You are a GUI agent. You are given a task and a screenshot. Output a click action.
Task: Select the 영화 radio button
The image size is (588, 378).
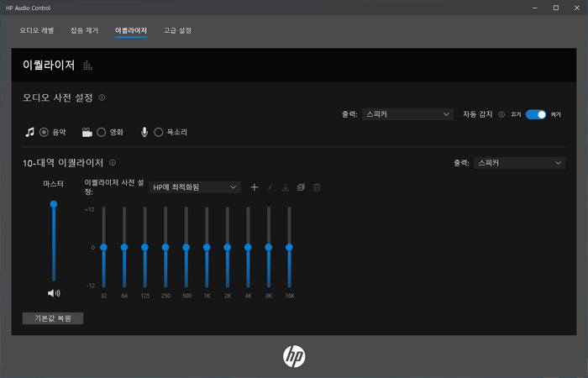pos(102,132)
